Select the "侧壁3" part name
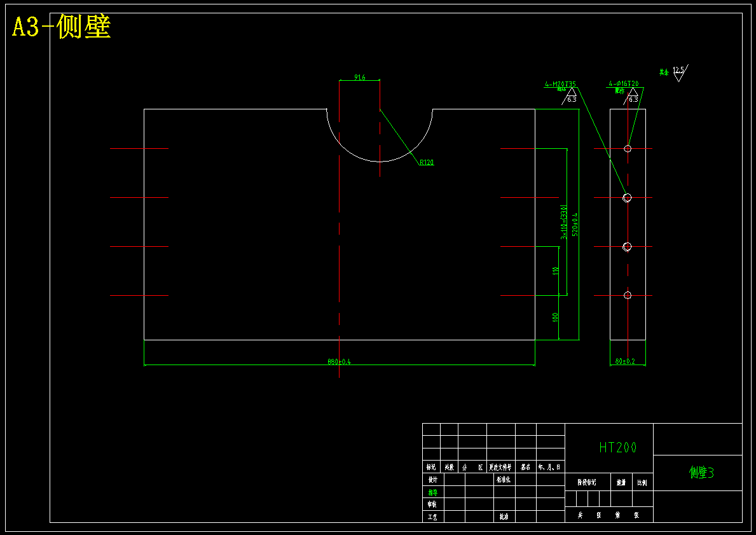This screenshot has width=756, height=535. click(701, 473)
